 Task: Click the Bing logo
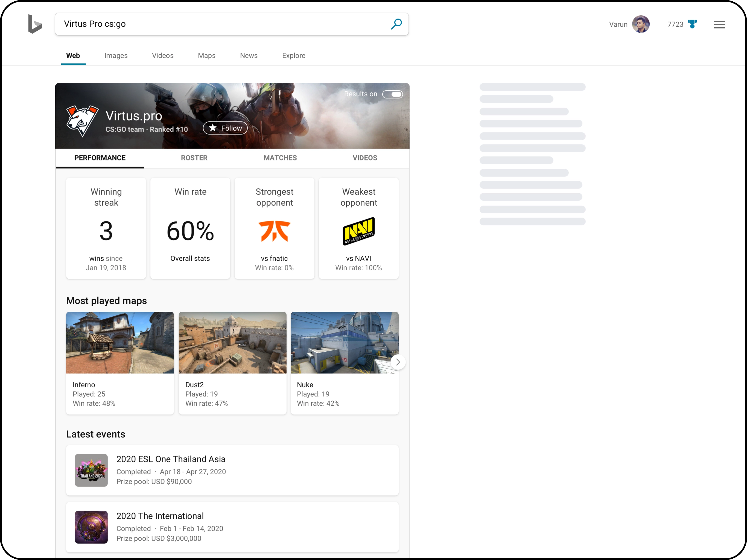tap(35, 24)
